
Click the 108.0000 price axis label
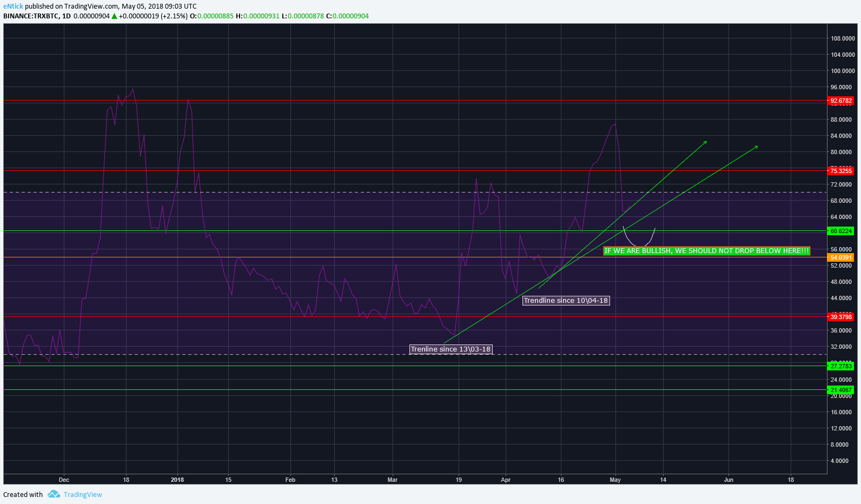(x=843, y=38)
